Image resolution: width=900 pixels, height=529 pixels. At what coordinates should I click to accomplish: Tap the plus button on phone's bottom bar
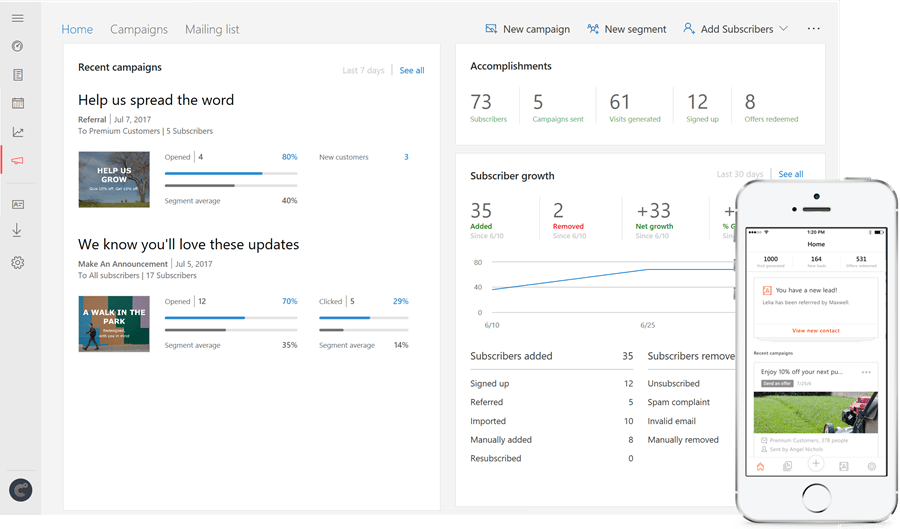click(816, 464)
